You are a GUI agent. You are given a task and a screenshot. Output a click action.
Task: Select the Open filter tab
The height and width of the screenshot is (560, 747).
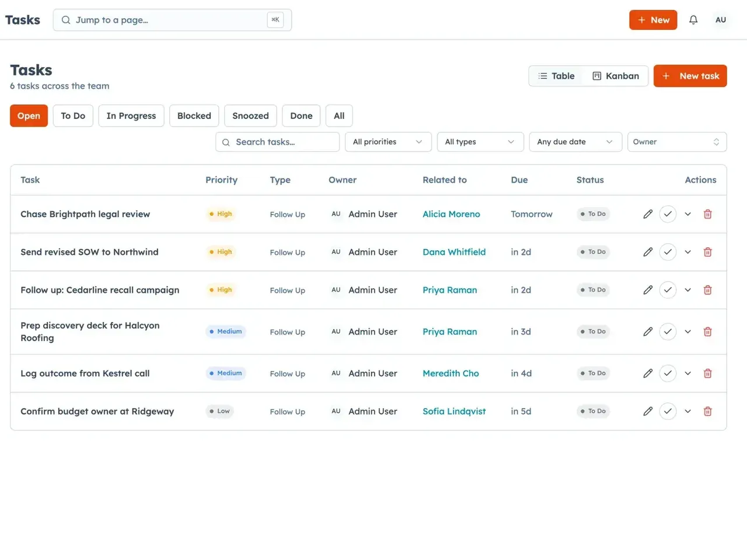click(29, 116)
